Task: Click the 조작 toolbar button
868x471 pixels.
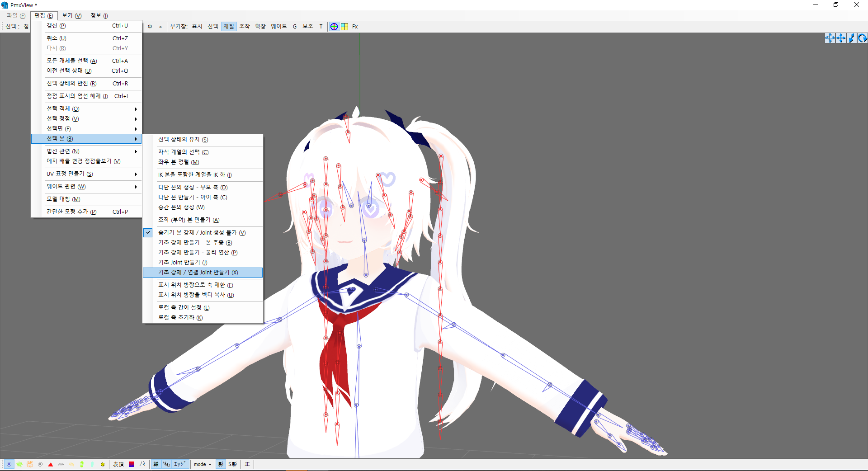Action: coord(245,27)
